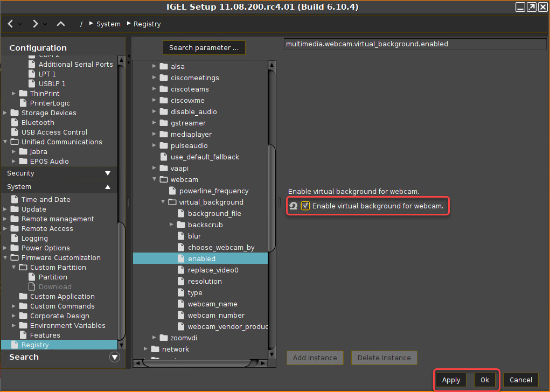550x392 pixels.
Task: Select System in the breadcrumb path
Action: (x=108, y=24)
